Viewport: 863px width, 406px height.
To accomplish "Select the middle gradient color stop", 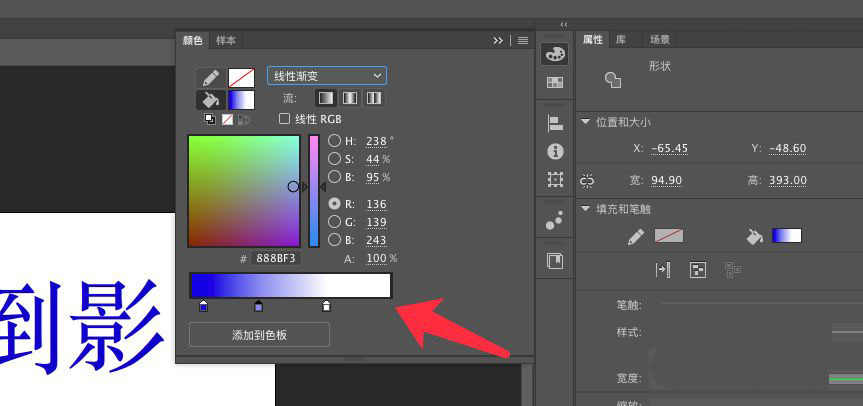I will click(259, 306).
